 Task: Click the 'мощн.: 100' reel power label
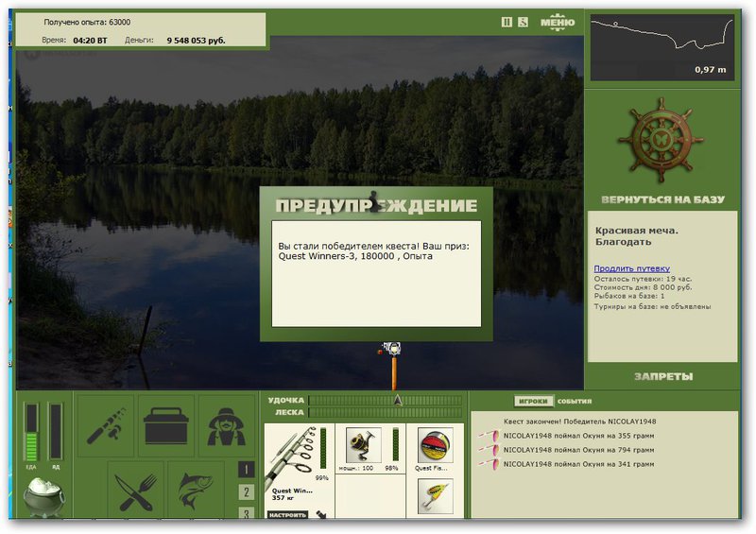(356, 468)
